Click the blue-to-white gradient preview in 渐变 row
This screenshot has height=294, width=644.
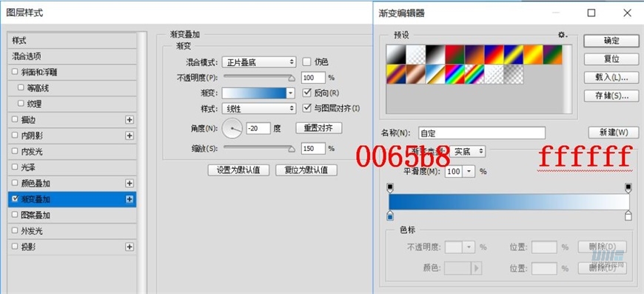coord(254,93)
